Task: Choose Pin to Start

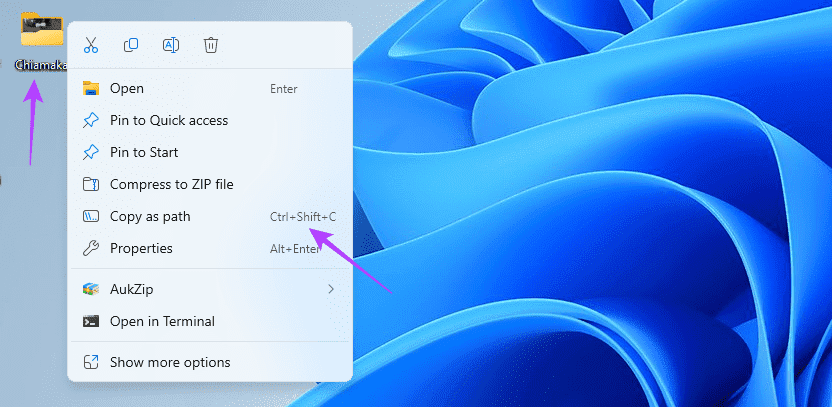Action: tap(210, 152)
